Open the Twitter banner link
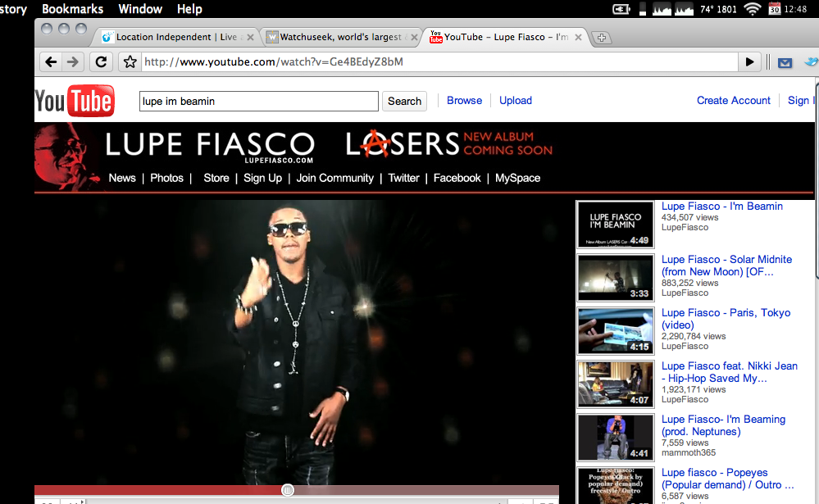The height and width of the screenshot is (504, 819). [403, 178]
